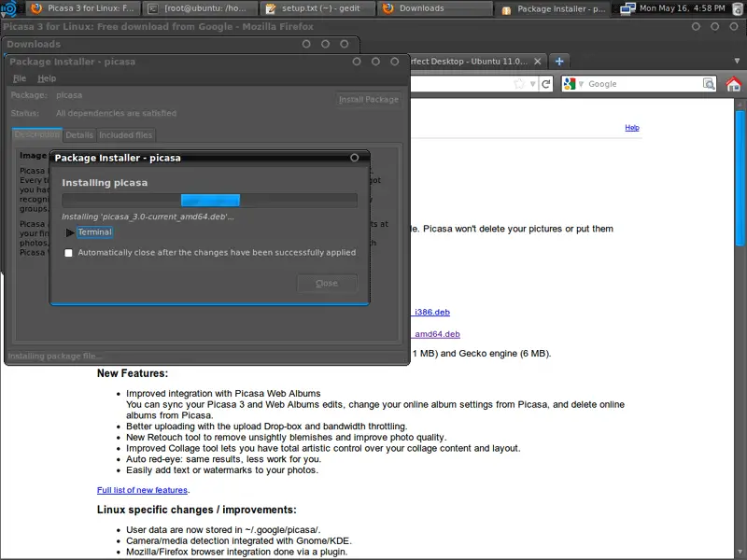Open the Help menu in Package Installer
Screen dimensions: 747x560
[x=47, y=78]
